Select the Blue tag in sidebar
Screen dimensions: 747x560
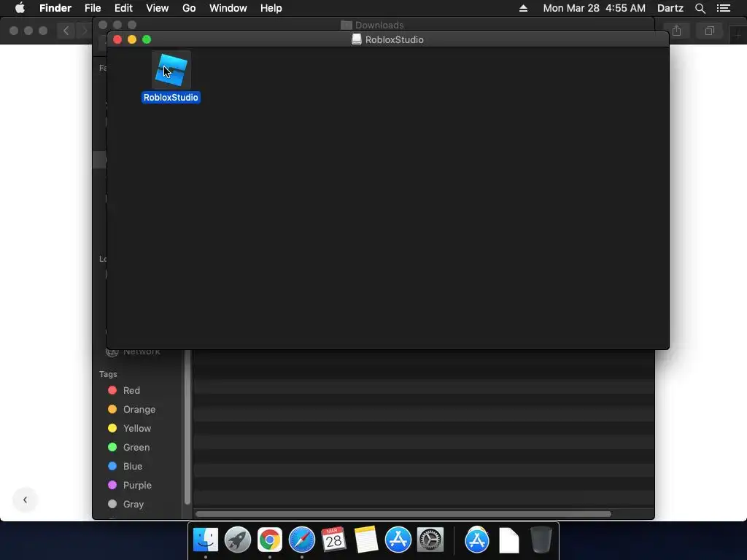[125, 466]
